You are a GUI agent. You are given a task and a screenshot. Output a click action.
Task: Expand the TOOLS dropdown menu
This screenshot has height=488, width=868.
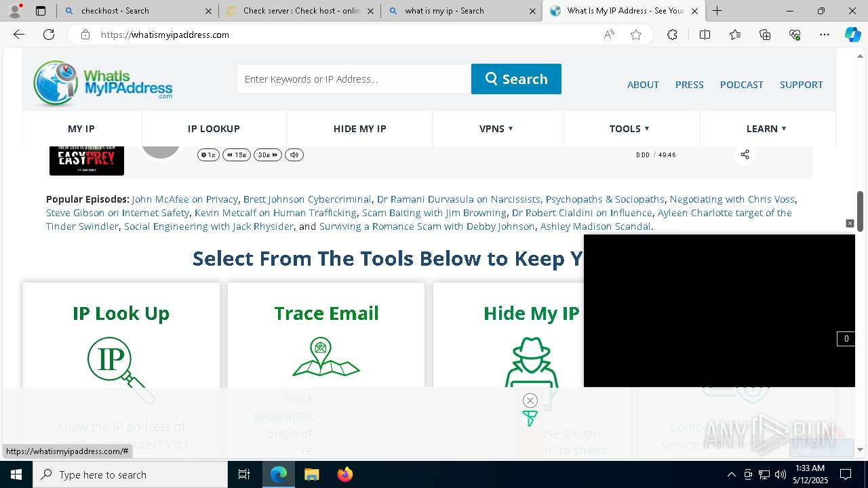coord(630,129)
